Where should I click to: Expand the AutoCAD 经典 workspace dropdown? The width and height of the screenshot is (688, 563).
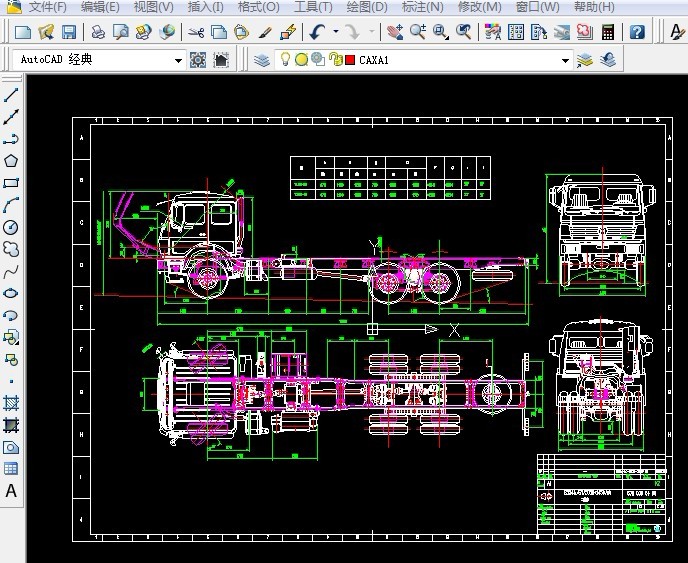point(179,61)
